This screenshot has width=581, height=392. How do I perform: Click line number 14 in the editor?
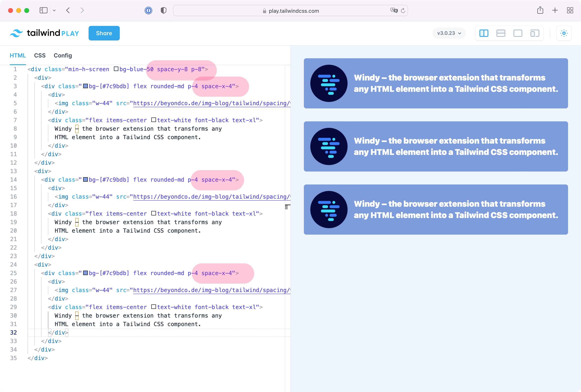pyautogui.click(x=14, y=179)
